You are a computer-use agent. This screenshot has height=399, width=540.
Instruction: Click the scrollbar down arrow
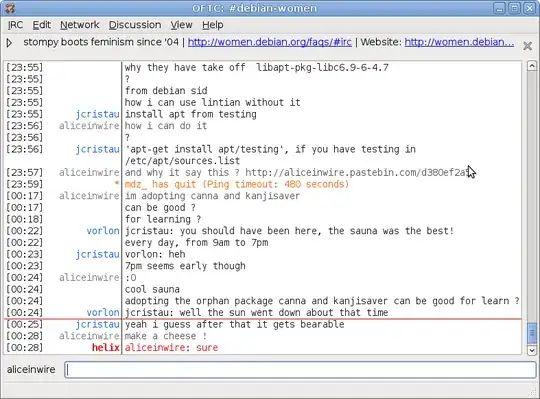[x=532, y=350]
